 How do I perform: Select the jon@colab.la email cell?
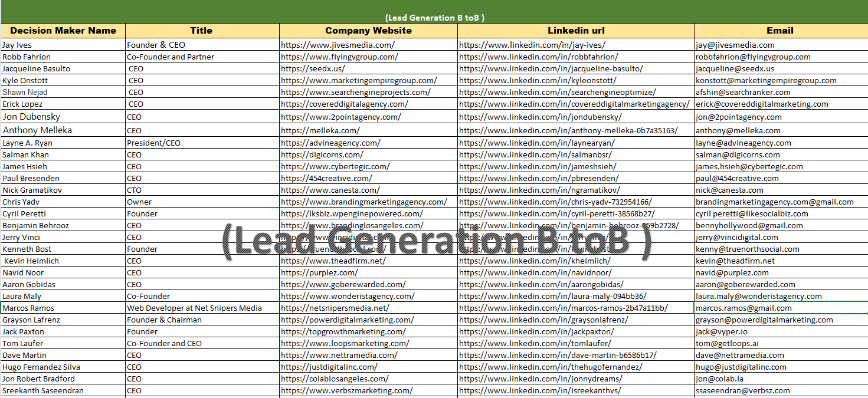(781, 379)
